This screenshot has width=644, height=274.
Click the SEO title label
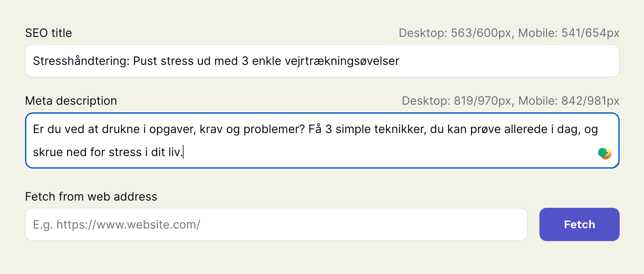tap(49, 33)
